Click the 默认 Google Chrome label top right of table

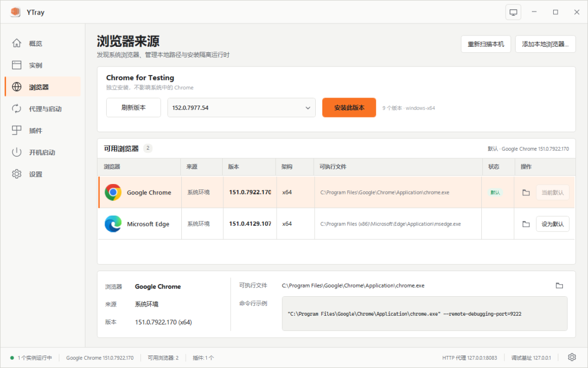(x=528, y=149)
